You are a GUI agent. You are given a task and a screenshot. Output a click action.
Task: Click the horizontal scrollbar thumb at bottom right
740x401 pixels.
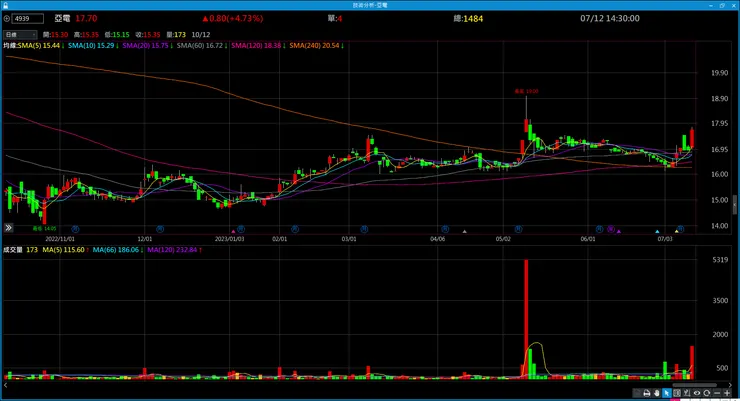pos(695,385)
